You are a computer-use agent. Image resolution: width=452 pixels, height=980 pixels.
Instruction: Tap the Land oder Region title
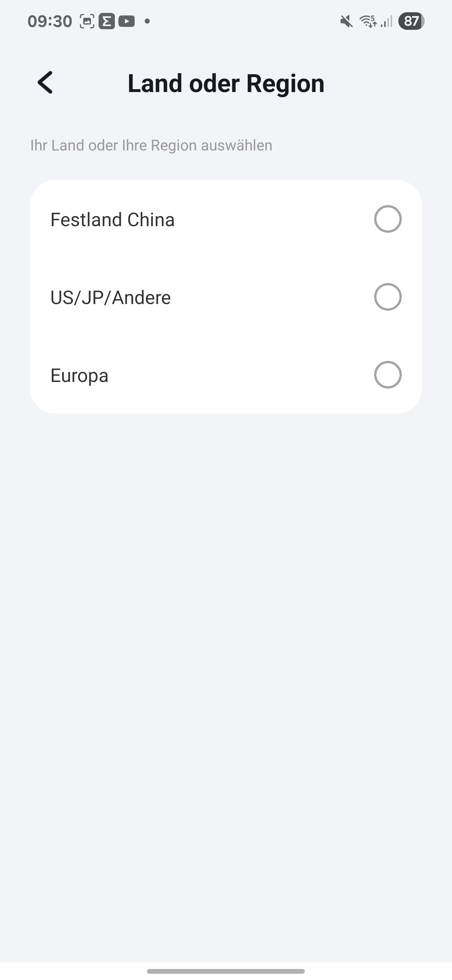pos(226,83)
